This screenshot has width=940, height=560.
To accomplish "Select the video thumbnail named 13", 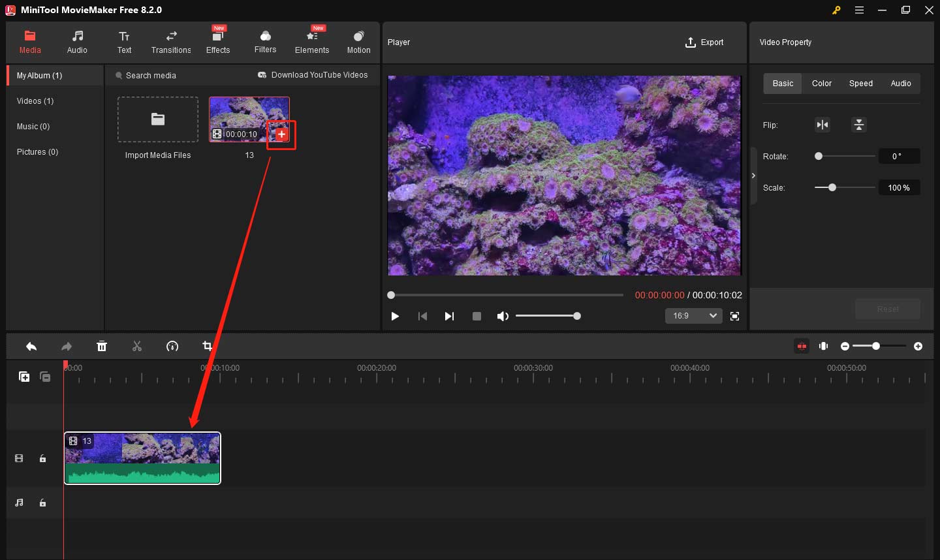I will (249, 119).
